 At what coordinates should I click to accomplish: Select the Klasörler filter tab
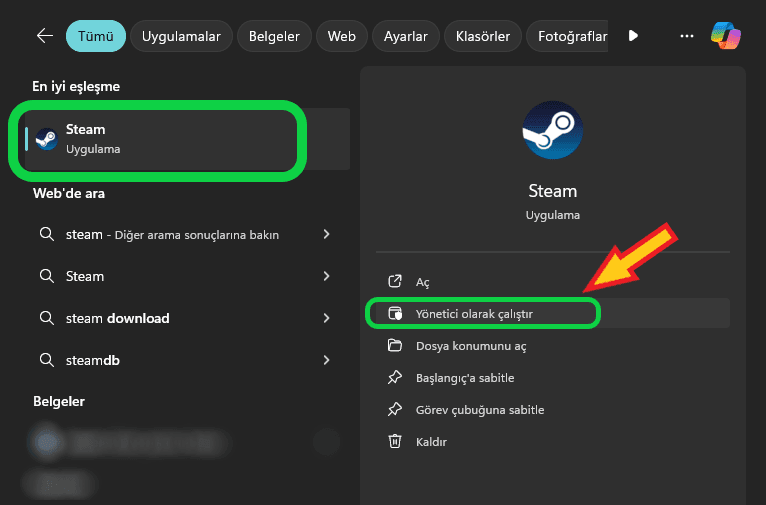pyautogui.click(x=483, y=36)
